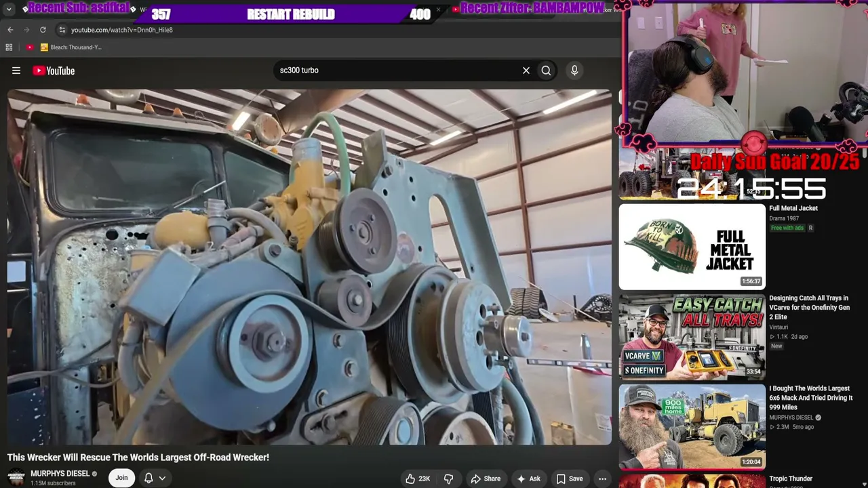Open the MURPHYS DIESEL channel name below the video
This screenshot has width=868, height=488.
(x=60, y=474)
